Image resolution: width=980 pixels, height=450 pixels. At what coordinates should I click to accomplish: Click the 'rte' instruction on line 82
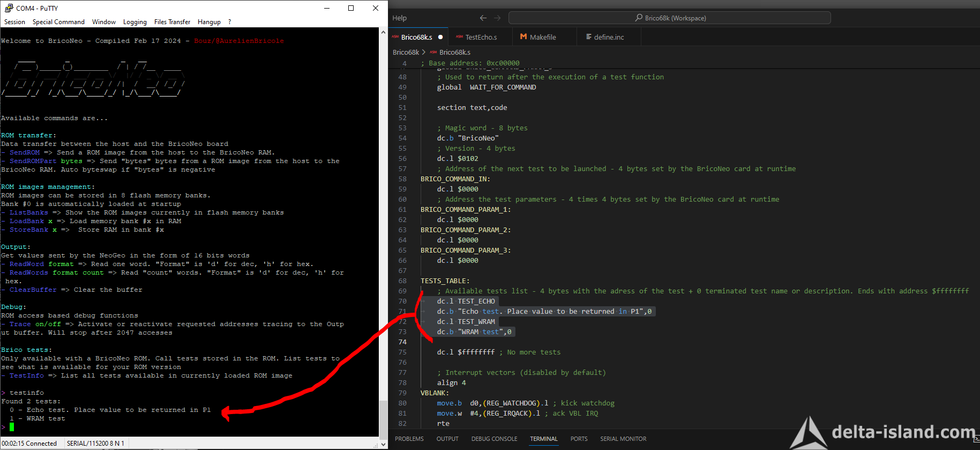tap(443, 423)
